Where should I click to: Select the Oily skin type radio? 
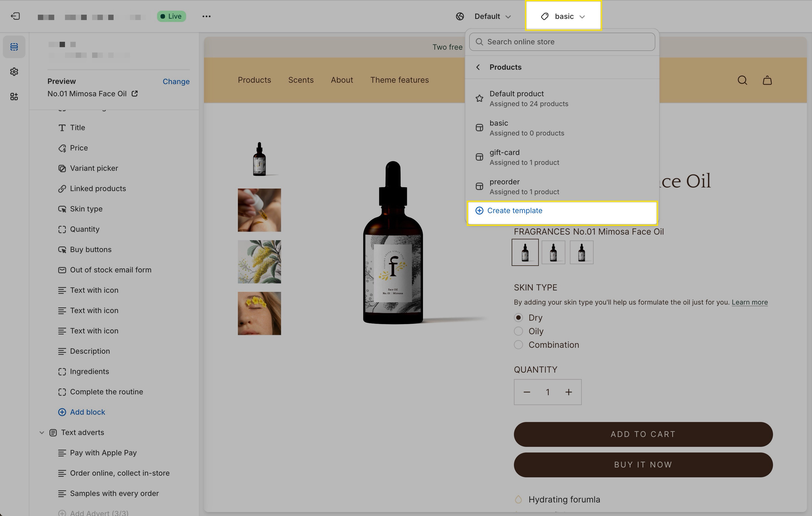518,331
